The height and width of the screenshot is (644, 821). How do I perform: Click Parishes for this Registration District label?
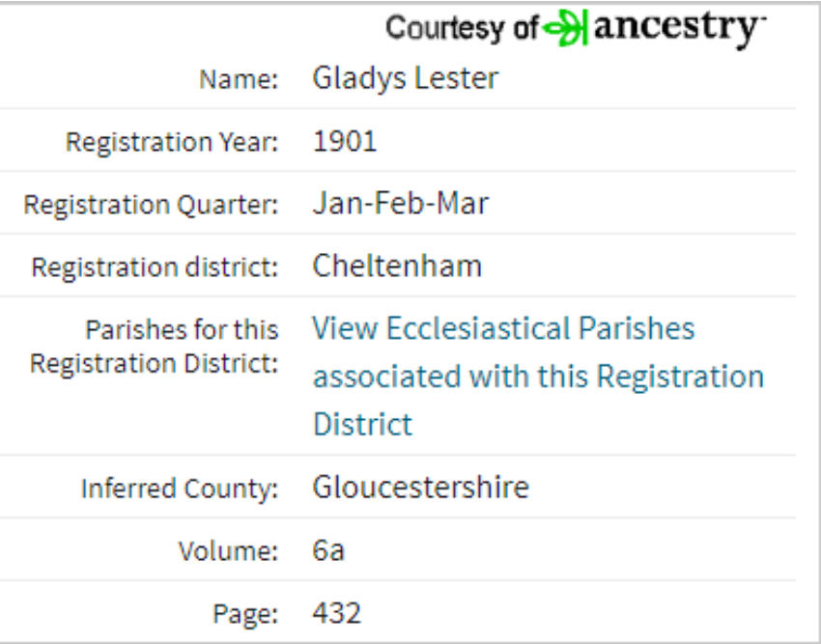click(x=154, y=347)
